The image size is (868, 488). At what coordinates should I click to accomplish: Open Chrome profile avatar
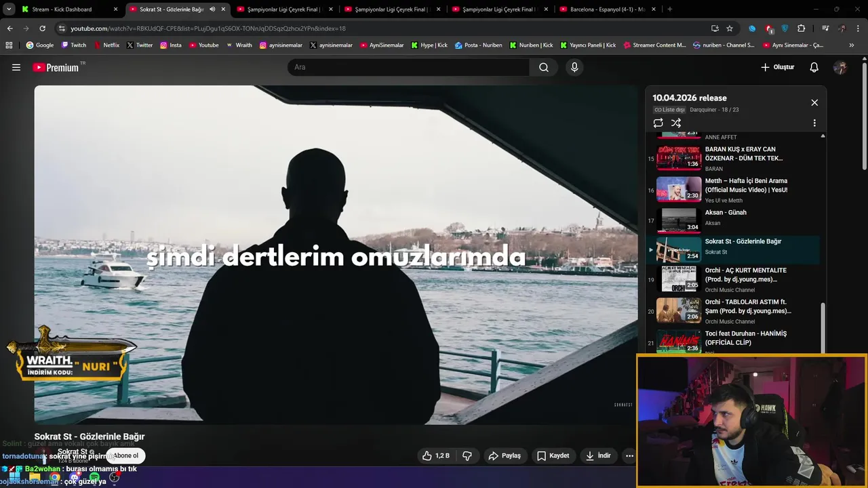click(x=842, y=28)
